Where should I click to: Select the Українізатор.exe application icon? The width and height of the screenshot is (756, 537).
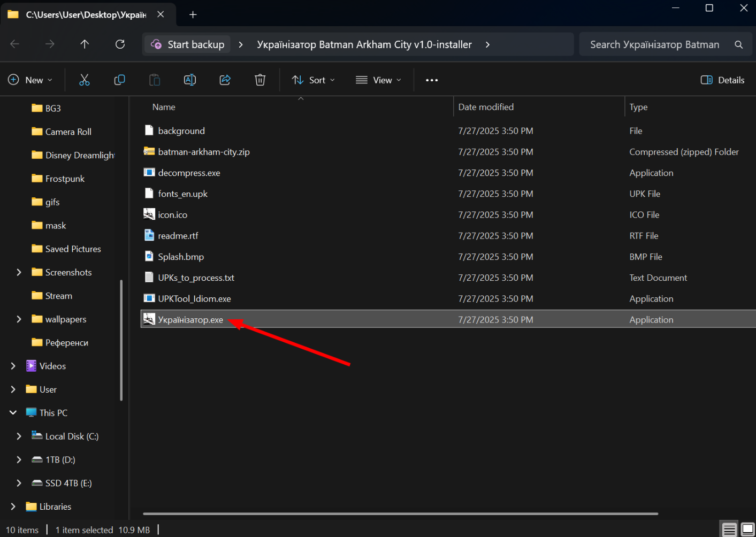tap(149, 319)
